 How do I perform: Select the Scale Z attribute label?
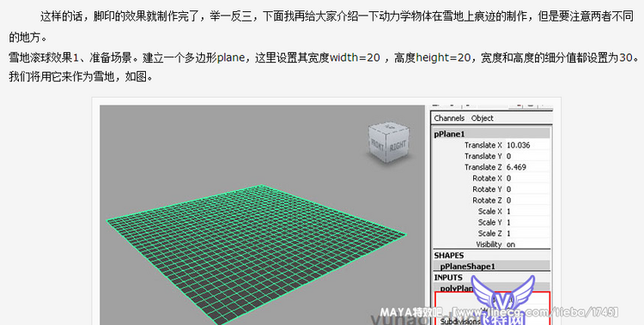coord(490,233)
